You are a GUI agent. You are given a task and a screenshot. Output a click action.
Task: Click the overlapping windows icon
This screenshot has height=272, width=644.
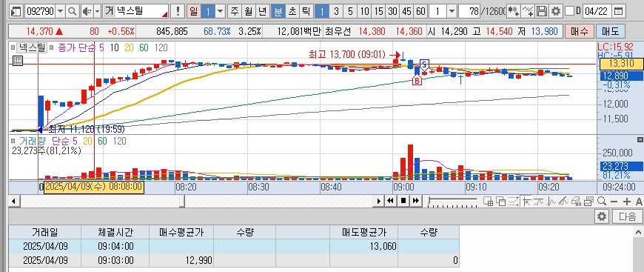click(500, 201)
